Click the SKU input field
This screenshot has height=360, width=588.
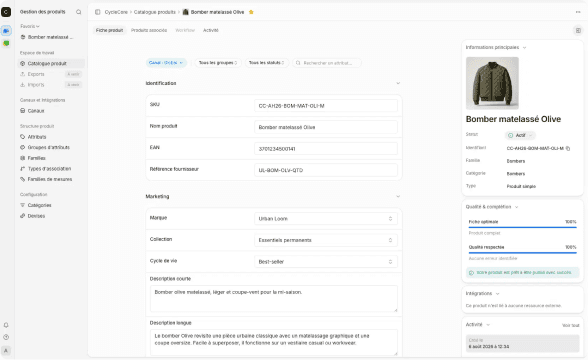(x=326, y=106)
